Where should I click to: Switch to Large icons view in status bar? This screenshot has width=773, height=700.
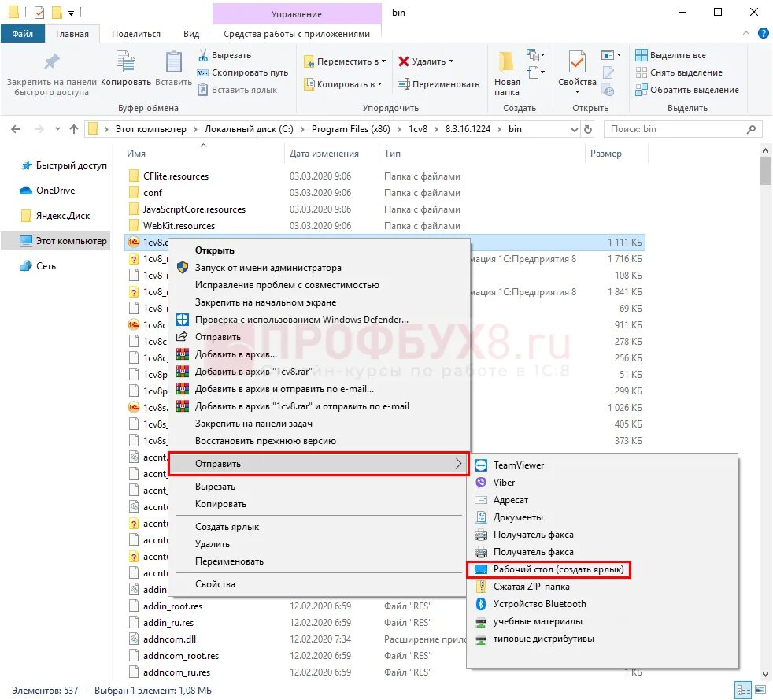[762, 690]
